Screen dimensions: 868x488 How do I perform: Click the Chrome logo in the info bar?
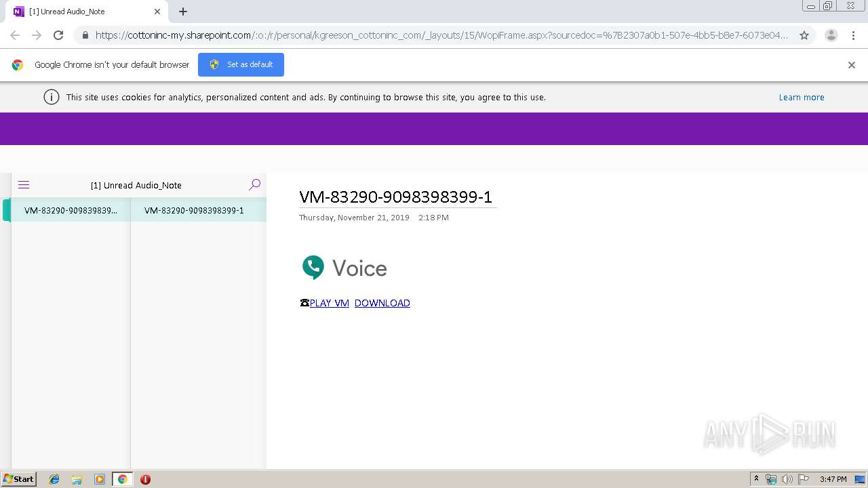18,65
